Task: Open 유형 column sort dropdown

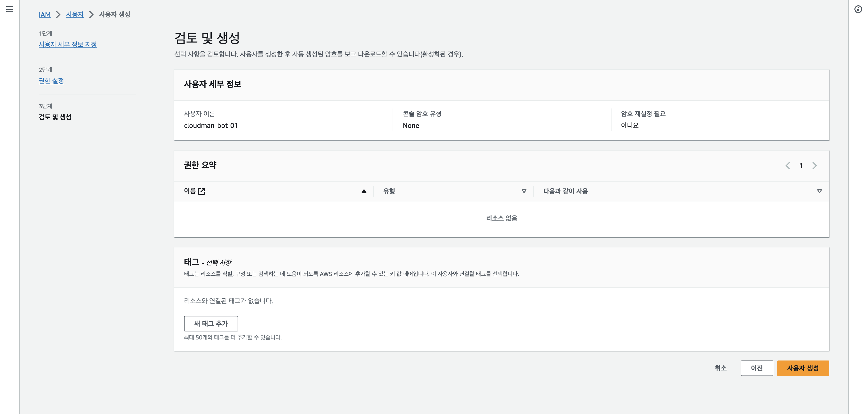Action: [x=524, y=191]
